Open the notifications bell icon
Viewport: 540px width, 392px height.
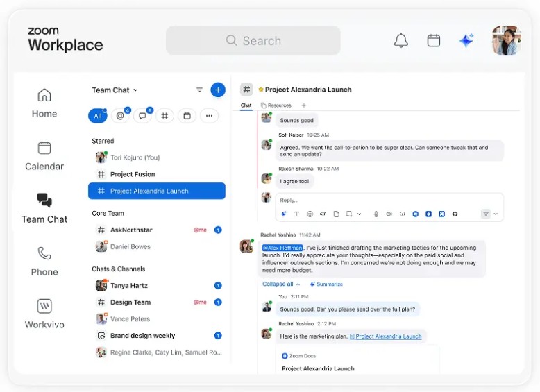pos(401,41)
